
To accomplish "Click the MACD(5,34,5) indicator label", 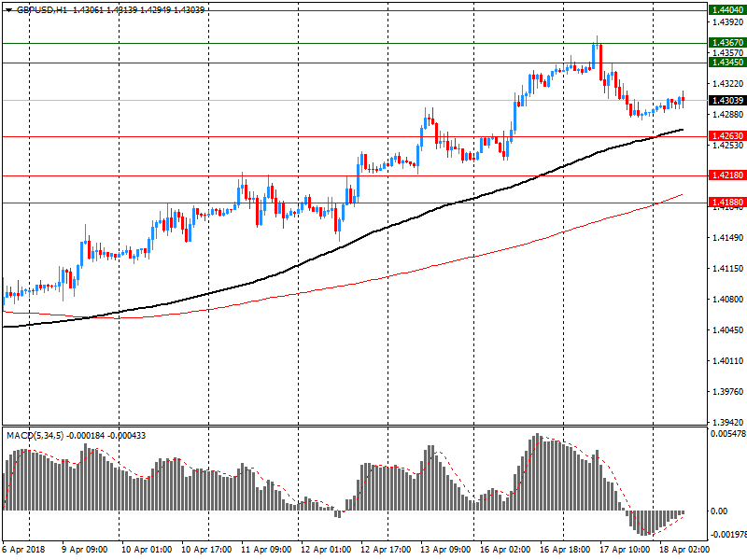I will [x=35, y=435].
